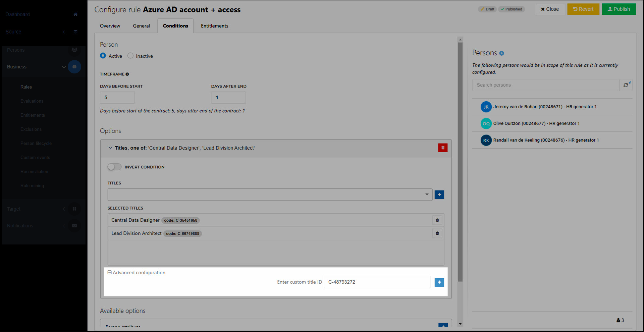Open sidebar Entitlements item
Image resolution: width=644 pixels, height=332 pixels.
33,115
